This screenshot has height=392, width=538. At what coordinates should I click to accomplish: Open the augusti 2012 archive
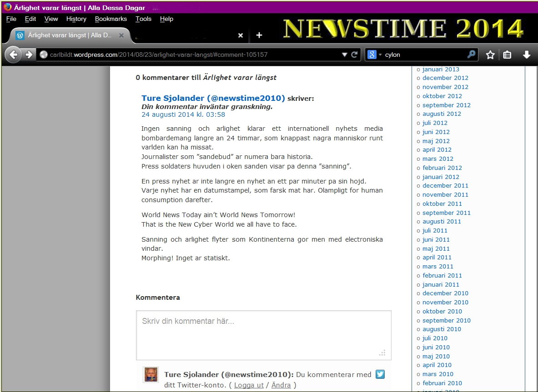442,114
